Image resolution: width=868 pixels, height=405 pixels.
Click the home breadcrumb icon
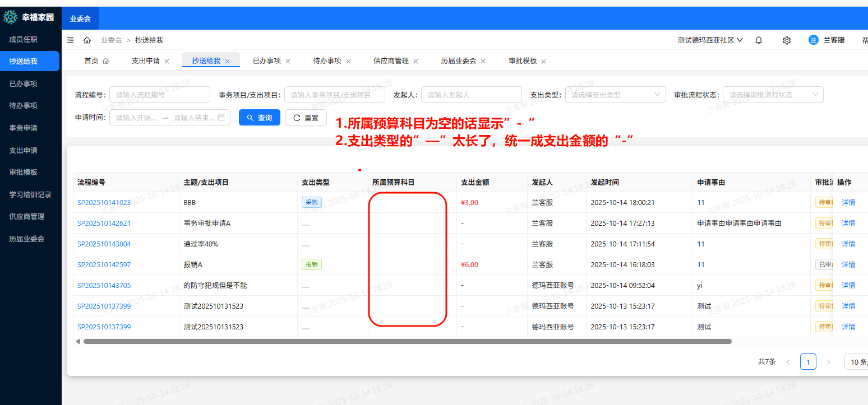(86, 40)
